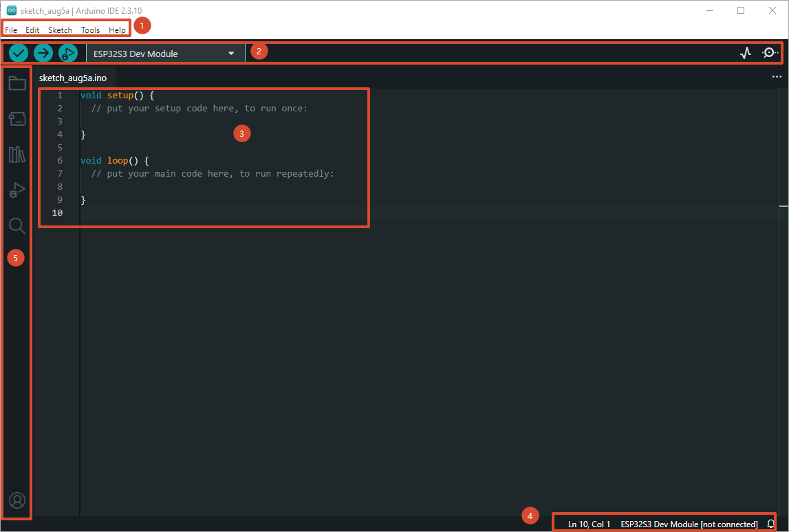The width and height of the screenshot is (789, 532).
Task: Open the Library Manager sidebar
Action: pyautogui.click(x=17, y=155)
